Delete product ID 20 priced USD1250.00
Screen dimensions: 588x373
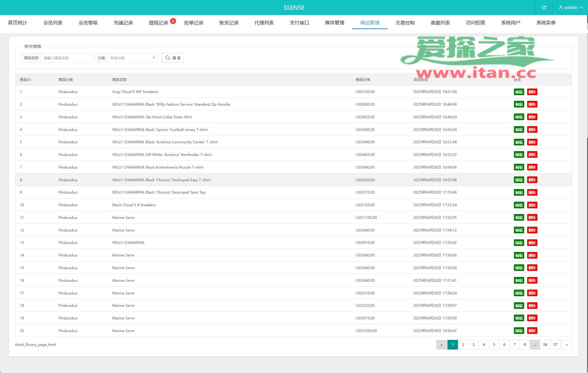click(x=532, y=331)
